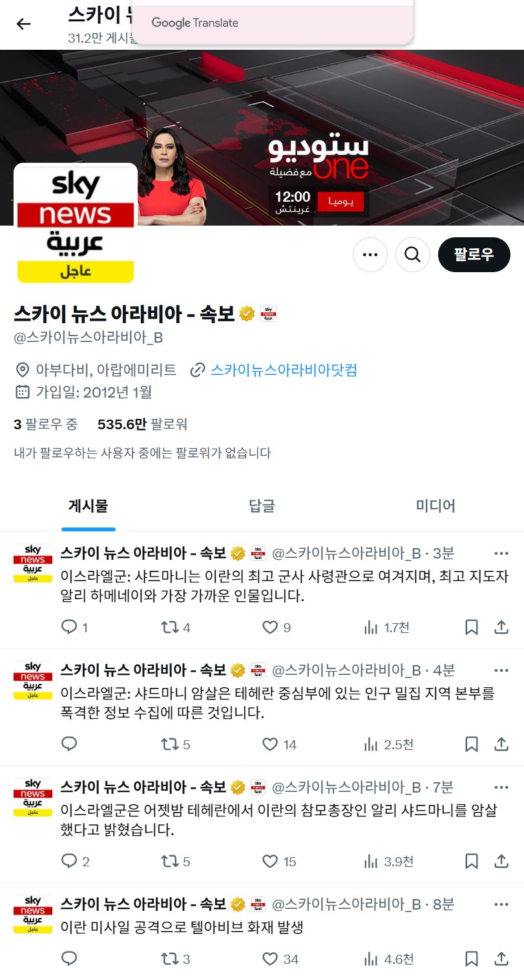Repost the 4분 post with 5 reposts
The image size is (524, 980).
(x=175, y=745)
